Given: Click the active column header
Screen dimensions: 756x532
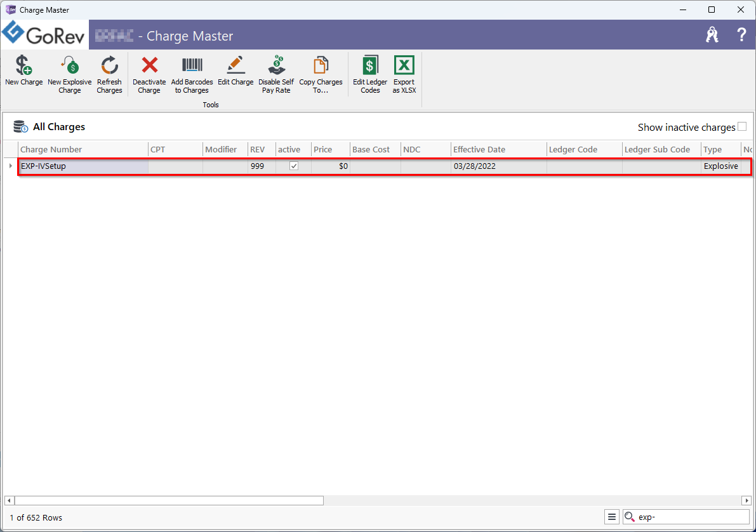Looking at the screenshot, I should point(294,150).
